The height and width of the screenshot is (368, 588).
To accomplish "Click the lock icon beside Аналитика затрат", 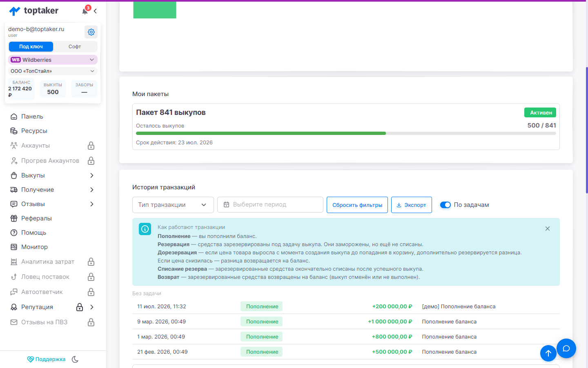I will tap(91, 262).
